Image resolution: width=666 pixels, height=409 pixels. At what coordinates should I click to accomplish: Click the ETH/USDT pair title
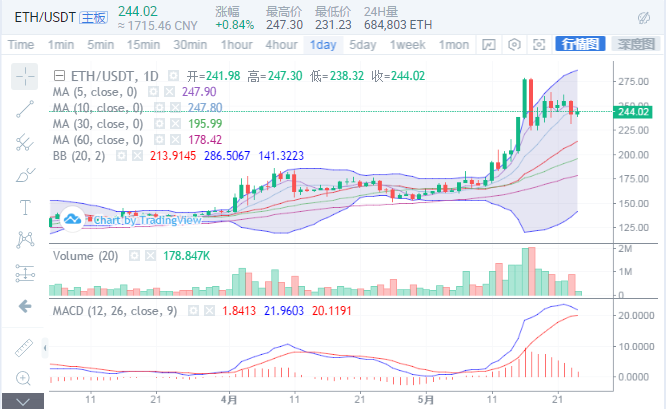tap(45, 17)
